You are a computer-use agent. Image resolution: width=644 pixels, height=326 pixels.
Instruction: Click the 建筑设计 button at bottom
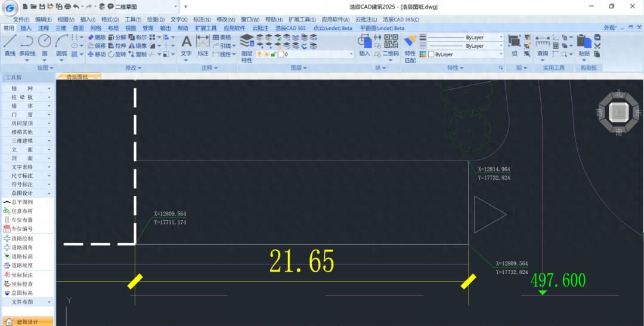pyautogui.click(x=27, y=322)
